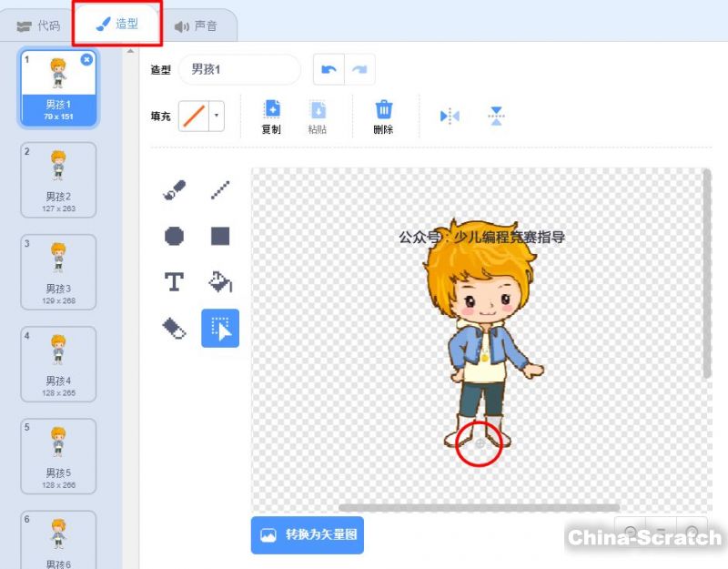Click 转换为矢量图 button
Screen dimensions: 728x569
308,535
